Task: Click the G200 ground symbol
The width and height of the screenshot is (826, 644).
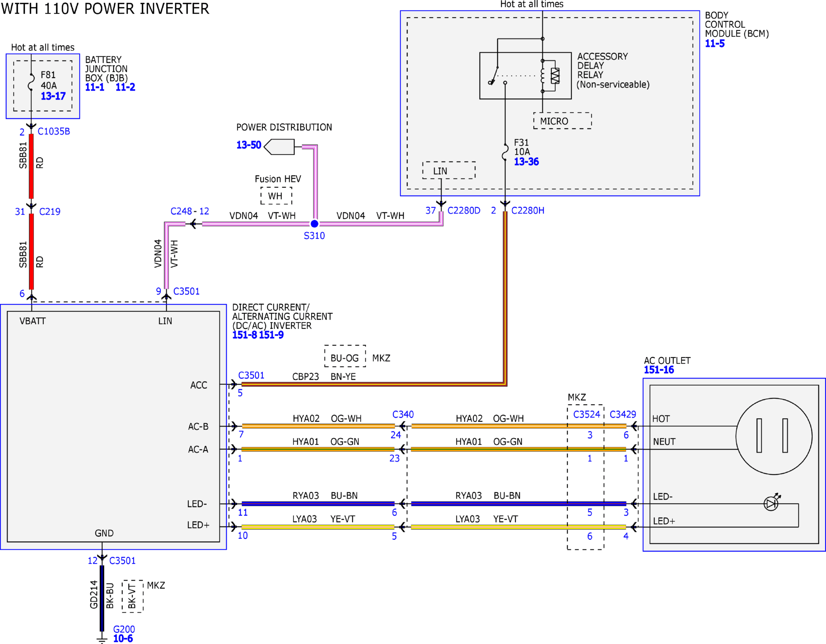Action: click(x=102, y=638)
